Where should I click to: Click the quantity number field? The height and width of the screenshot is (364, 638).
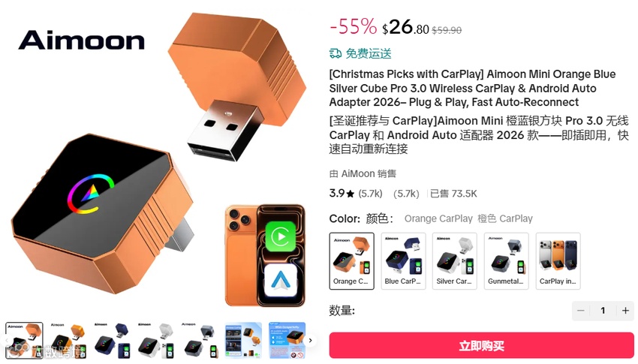(603, 311)
